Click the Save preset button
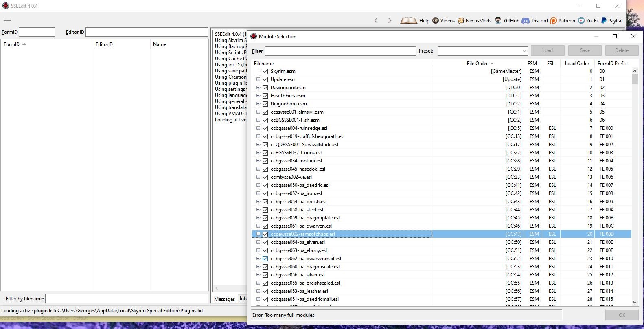Screen dimensions: 644x329 click(x=585, y=50)
